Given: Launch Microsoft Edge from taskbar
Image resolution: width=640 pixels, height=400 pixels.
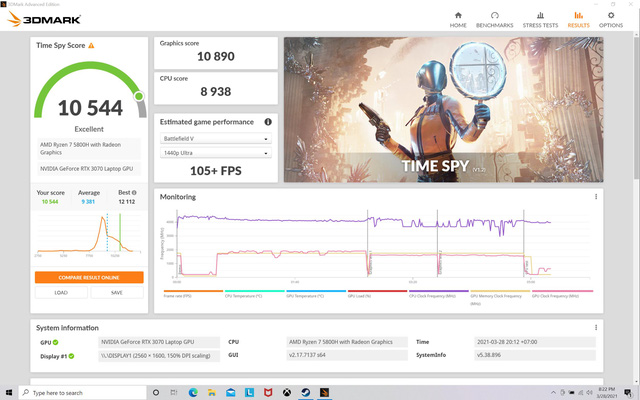Looking at the screenshot, I should 193,393.
